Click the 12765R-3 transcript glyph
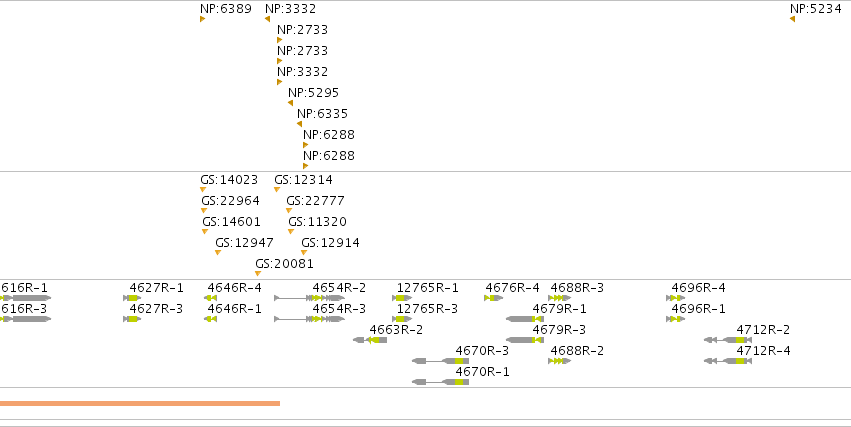851x427 pixels. [402, 319]
